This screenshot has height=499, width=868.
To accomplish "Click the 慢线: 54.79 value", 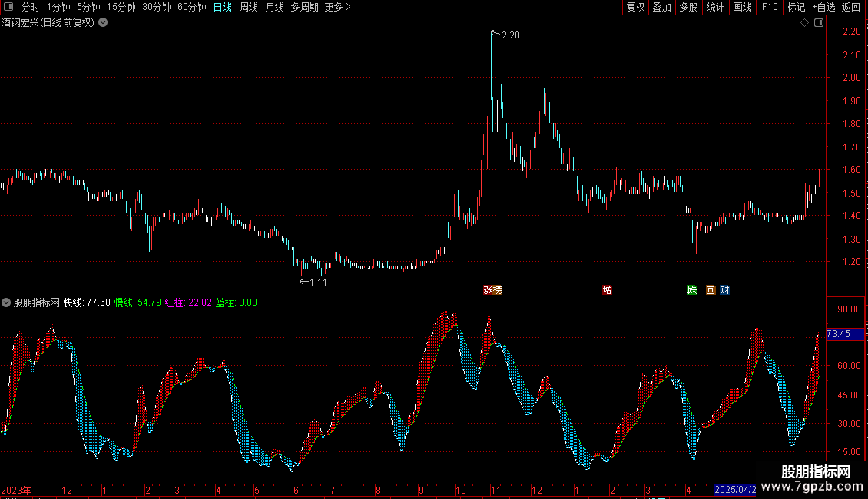I will (137, 302).
